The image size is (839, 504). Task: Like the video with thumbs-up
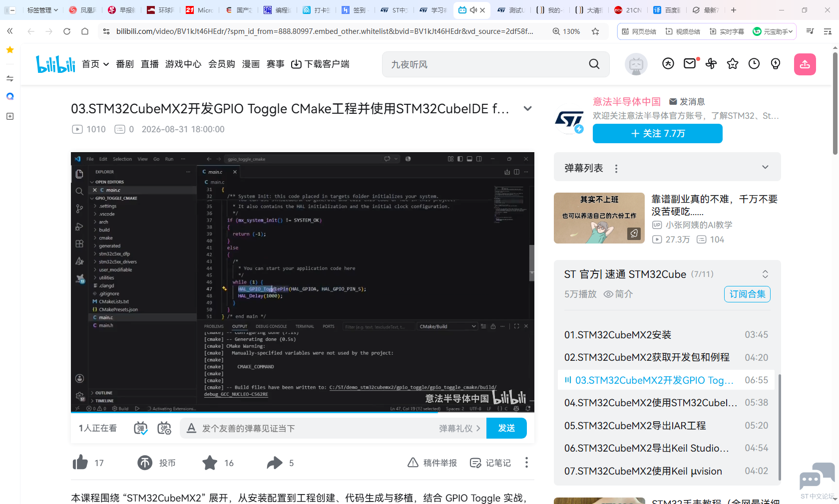80,463
